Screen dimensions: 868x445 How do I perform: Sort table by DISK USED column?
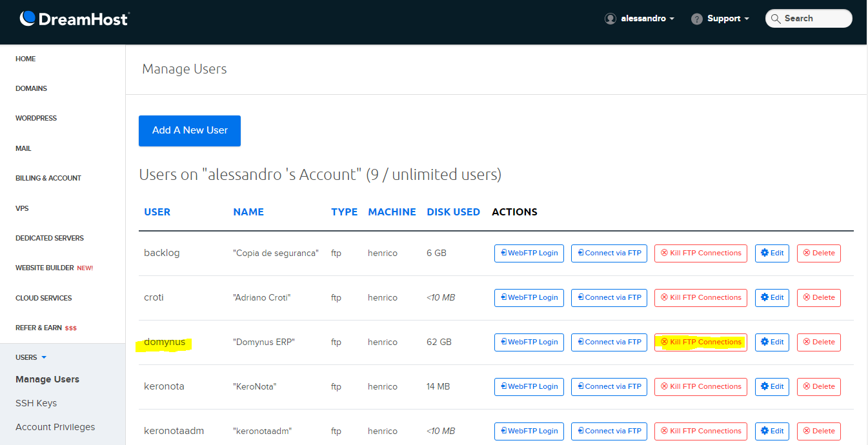(x=453, y=212)
